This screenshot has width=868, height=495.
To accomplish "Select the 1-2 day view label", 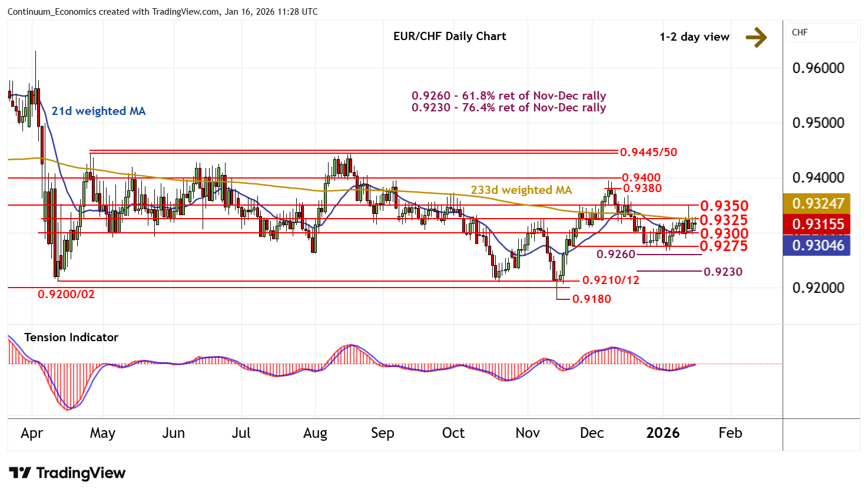I will point(694,37).
